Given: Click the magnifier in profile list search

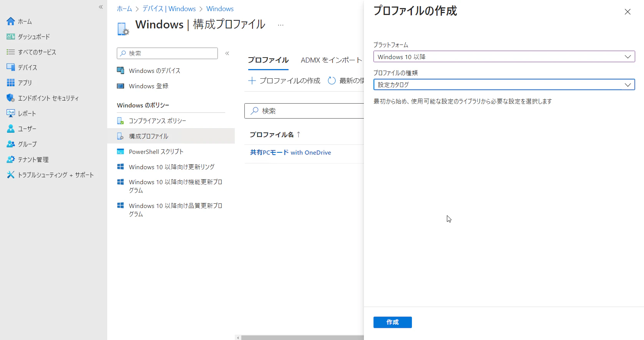Looking at the screenshot, I should pos(254,111).
